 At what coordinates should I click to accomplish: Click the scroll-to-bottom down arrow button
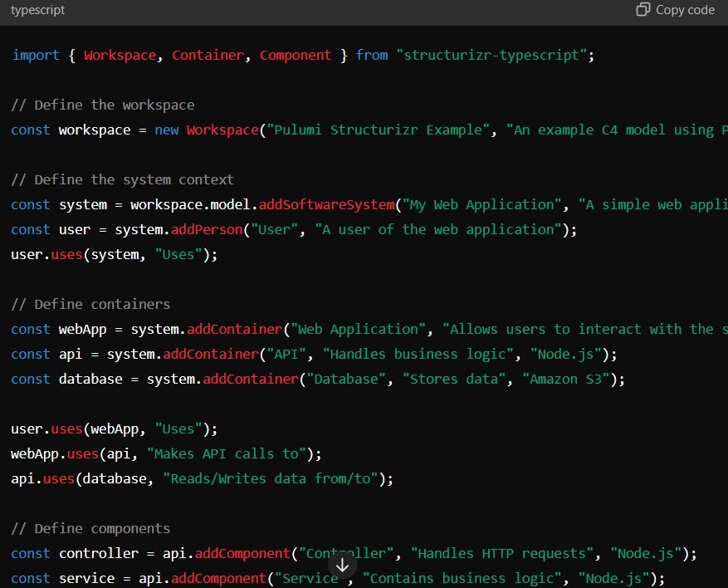[x=342, y=566]
